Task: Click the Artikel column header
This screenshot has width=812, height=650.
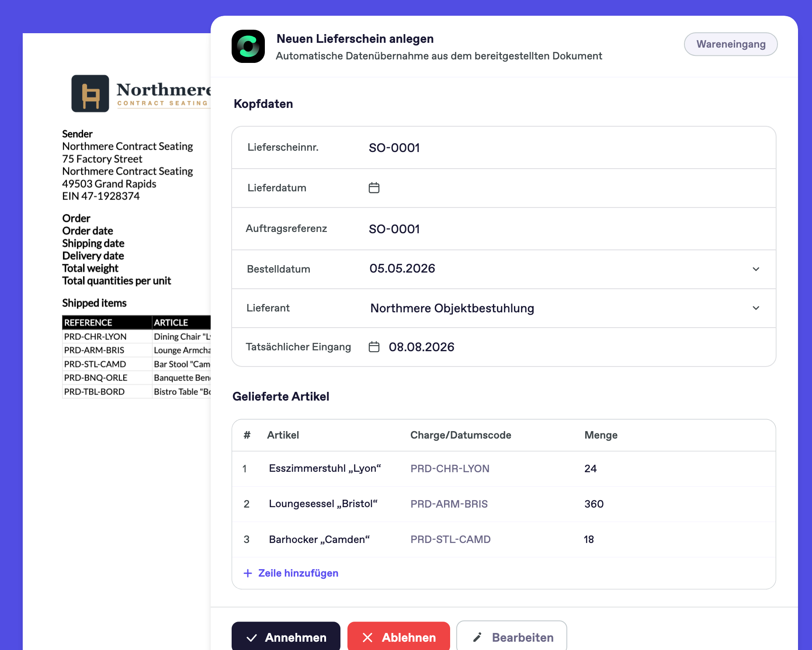Action: (x=283, y=435)
